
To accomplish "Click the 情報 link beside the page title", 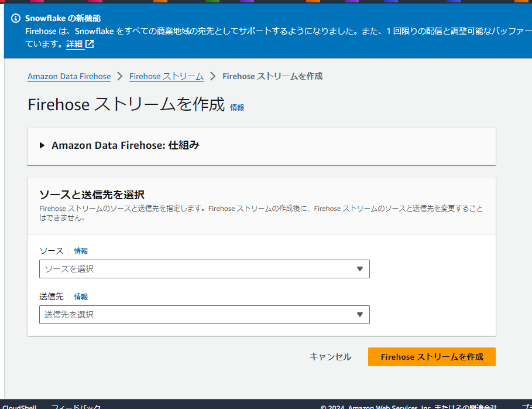I will coord(237,107).
